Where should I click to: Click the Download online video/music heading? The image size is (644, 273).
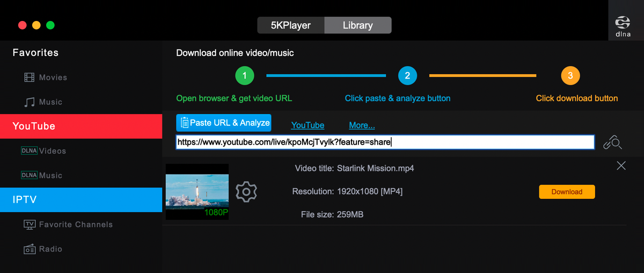235,53
